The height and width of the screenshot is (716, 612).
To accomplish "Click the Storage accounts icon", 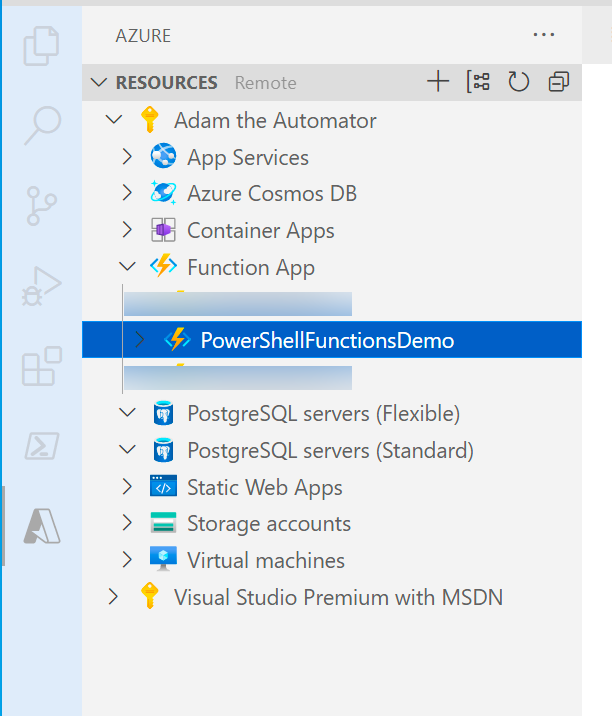I will coord(163,522).
